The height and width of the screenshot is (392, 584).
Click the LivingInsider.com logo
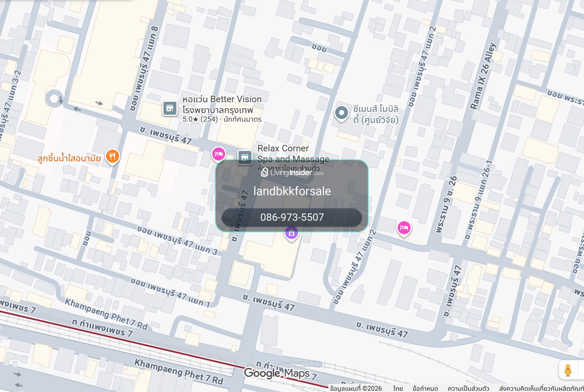[292, 172]
